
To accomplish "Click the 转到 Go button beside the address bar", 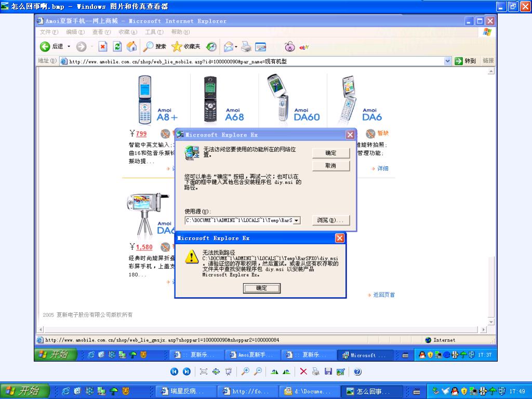I will [x=465, y=61].
